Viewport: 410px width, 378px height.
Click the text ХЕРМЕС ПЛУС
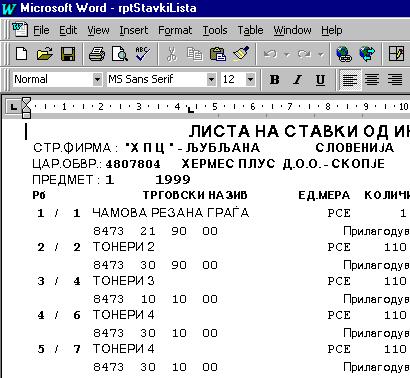pos(228,164)
